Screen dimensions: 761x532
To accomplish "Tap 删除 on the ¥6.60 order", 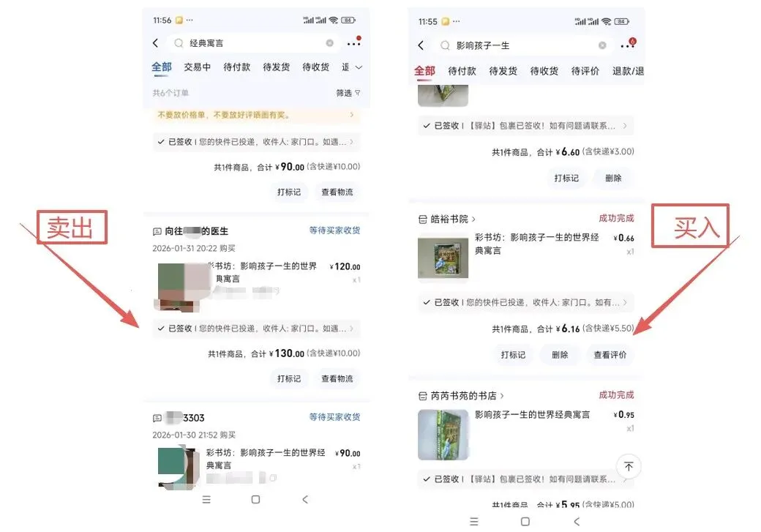I will click(613, 178).
